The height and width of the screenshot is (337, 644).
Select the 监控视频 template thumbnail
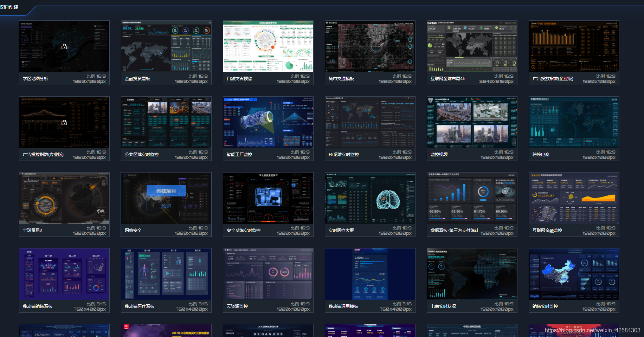click(472, 122)
